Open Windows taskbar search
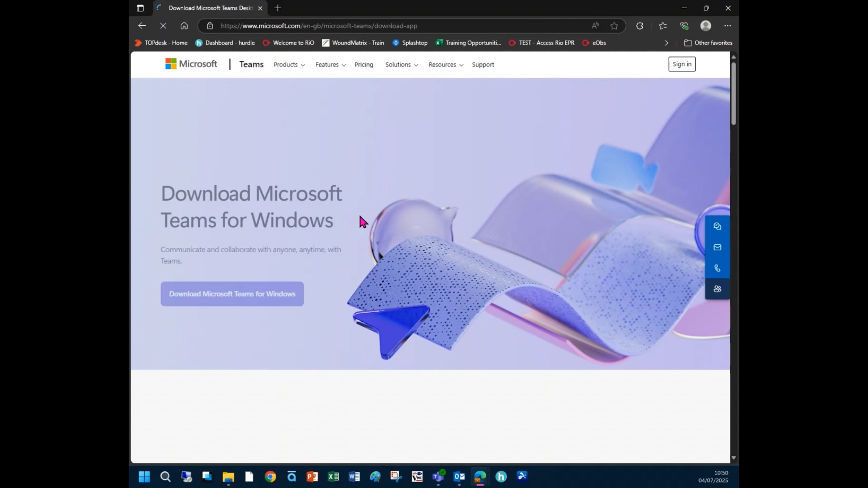The image size is (868, 488). point(165,477)
